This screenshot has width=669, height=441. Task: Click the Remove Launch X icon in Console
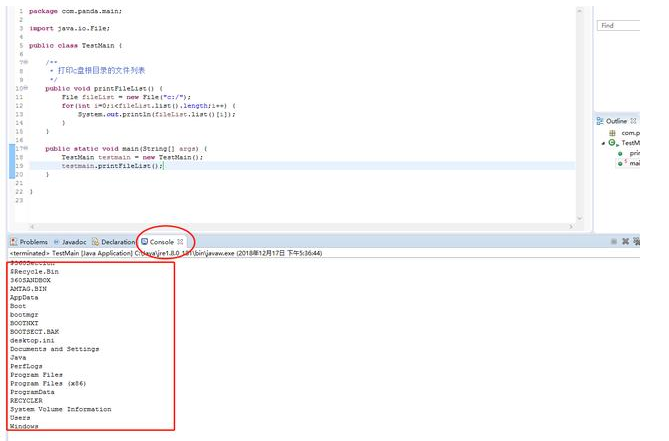[x=626, y=242]
